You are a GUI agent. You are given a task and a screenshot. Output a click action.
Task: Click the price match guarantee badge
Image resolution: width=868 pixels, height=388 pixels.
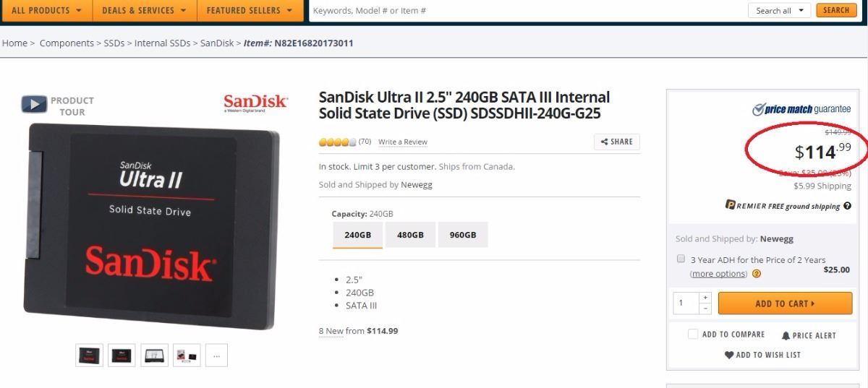(801, 109)
